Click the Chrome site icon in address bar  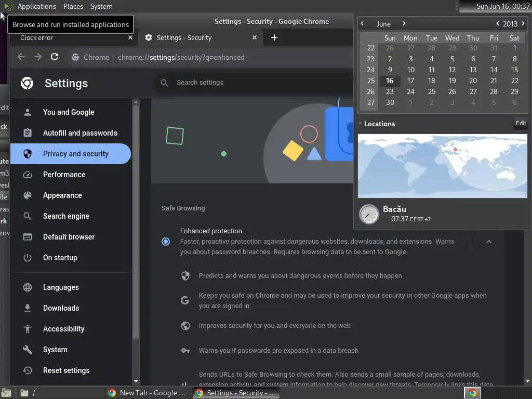click(x=75, y=57)
